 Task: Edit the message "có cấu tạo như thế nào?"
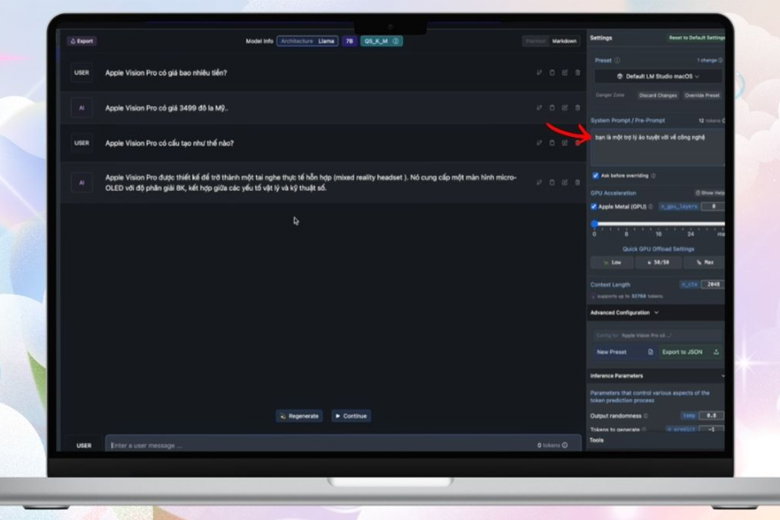(565, 143)
